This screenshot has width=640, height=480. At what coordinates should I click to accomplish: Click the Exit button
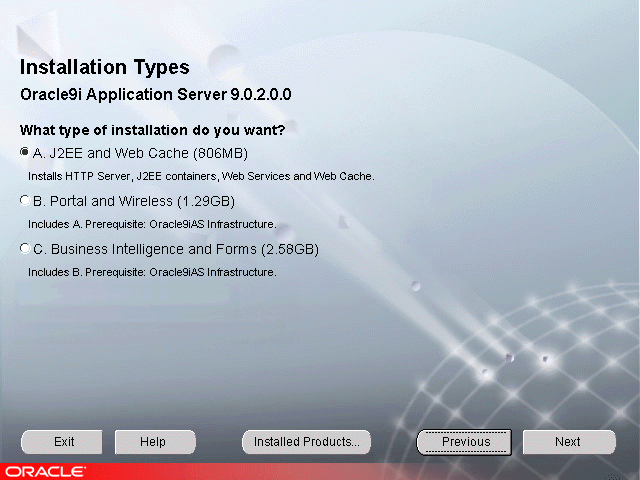pos(62,442)
